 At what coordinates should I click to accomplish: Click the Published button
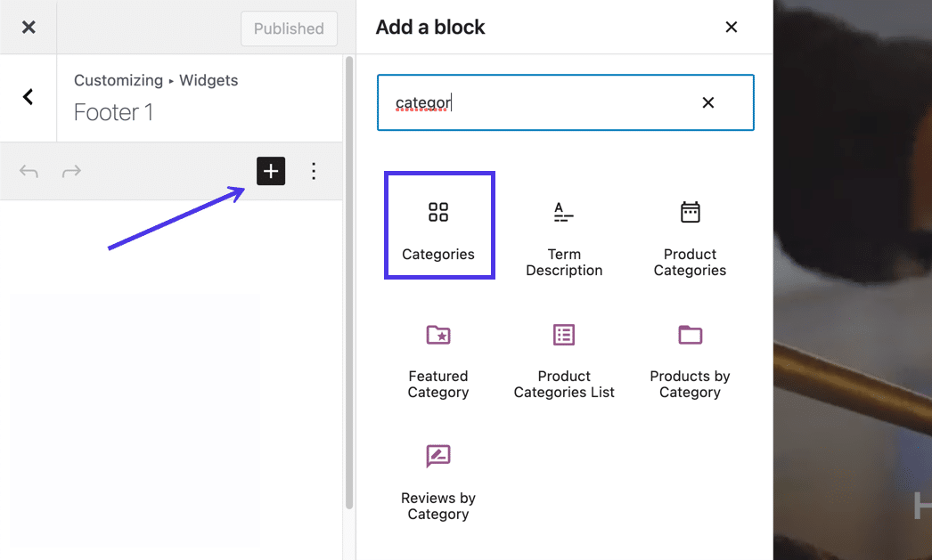[289, 28]
